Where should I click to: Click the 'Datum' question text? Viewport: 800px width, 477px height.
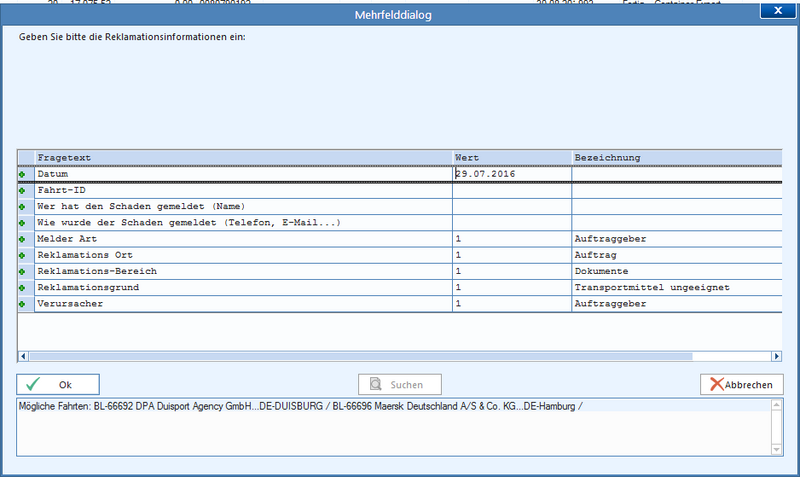tap(53, 174)
